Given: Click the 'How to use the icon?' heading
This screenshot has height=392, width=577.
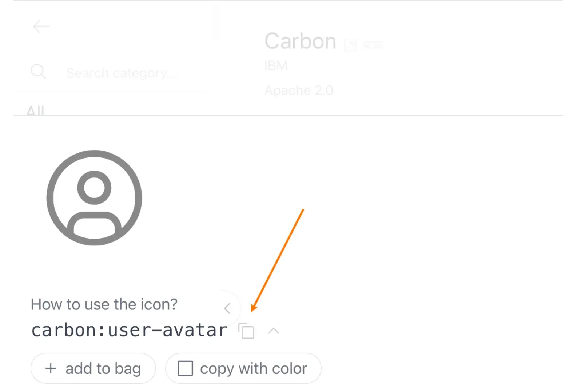Looking at the screenshot, I should pos(104,304).
